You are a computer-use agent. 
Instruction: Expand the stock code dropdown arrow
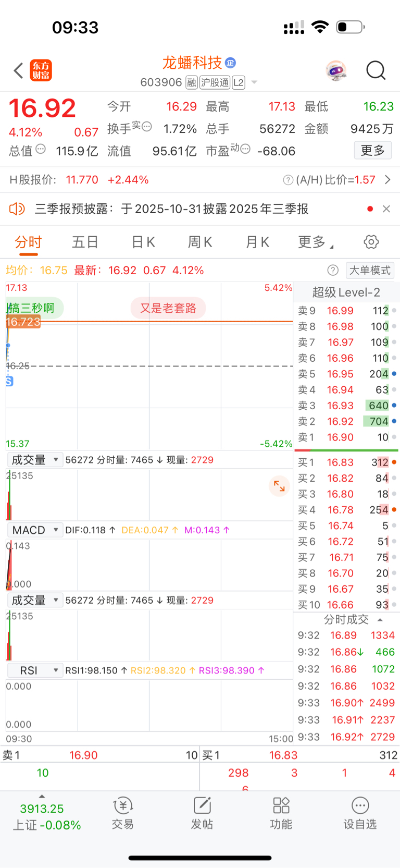pyautogui.click(x=254, y=82)
